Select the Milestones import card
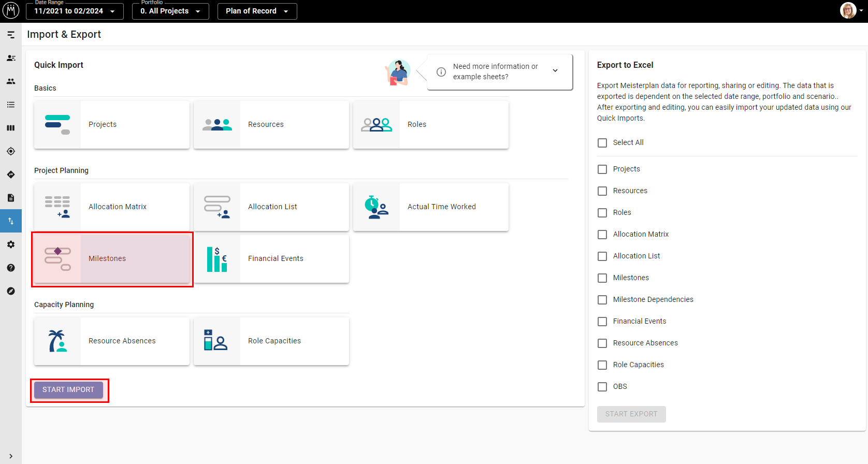Screen dimensions: 868x464 (x=112, y=259)
